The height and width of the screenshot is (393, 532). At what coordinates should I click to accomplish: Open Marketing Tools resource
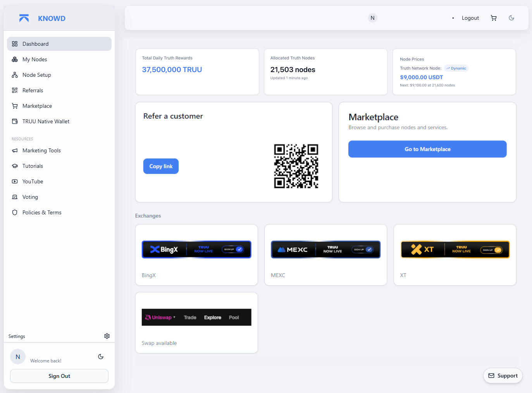tap(59, 150)
